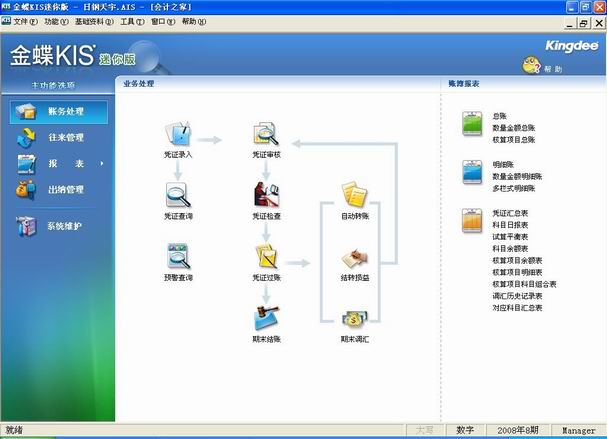The width and height of the screenshot is (607, 439).
Task: Open the 多栏式明细账 report link
Action: pyautogui.click(x=514, y=189)
